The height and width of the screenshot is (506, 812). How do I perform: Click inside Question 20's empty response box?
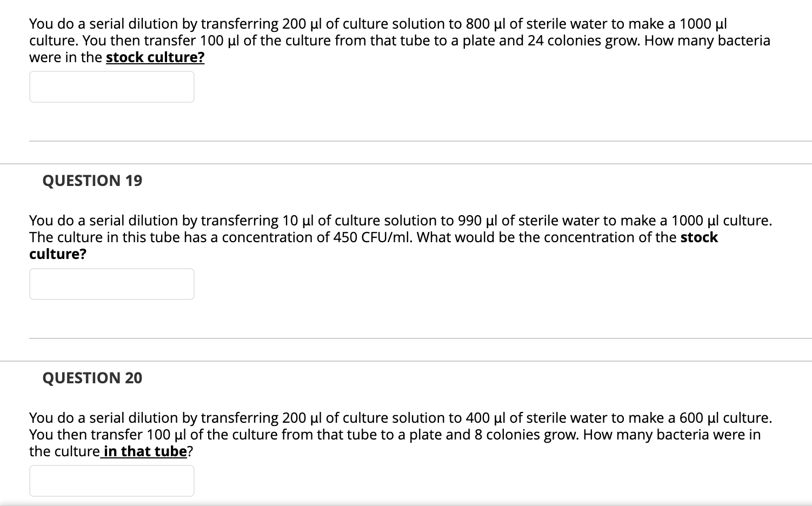(x=111, y=480)
